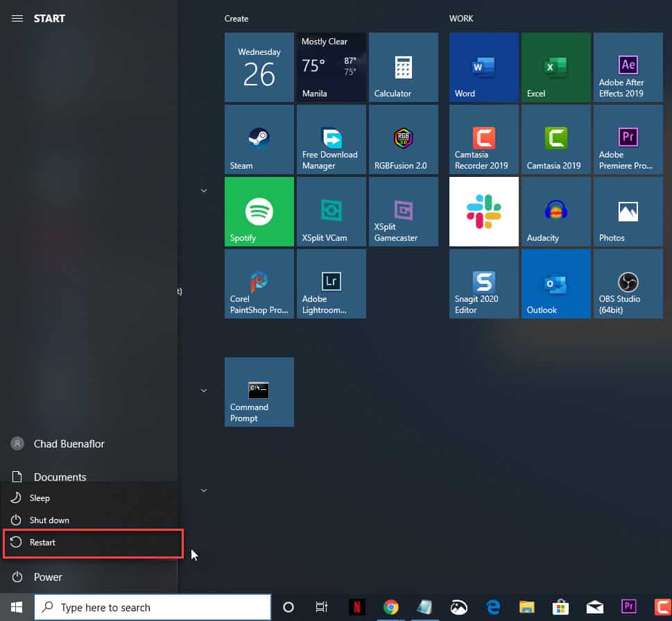Collapse the Start hamburger menu
The width and height of the screenshot is (672, 621).
point(17,18)
